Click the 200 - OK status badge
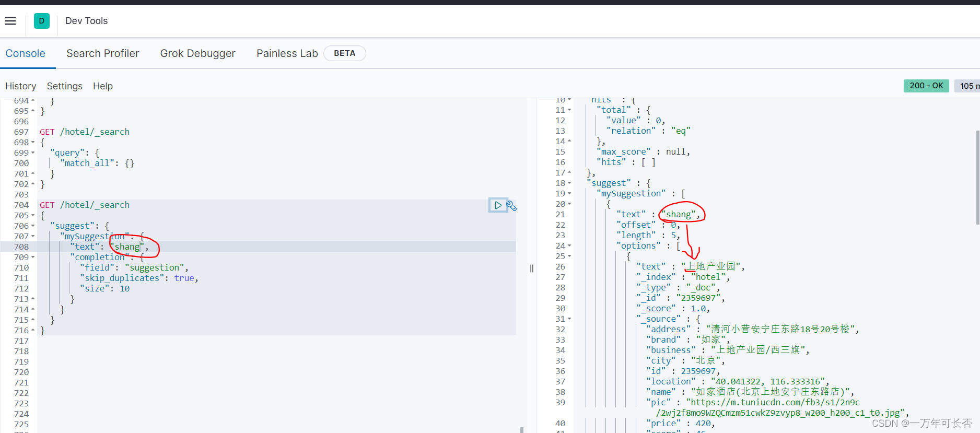Viewport: 980px width, 433px height. (x=926, y=86)
